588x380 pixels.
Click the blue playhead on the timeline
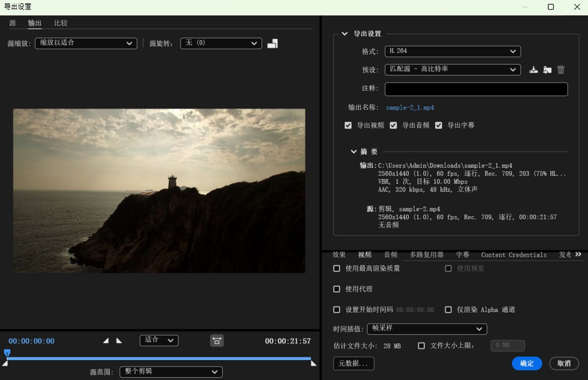[7, 352]
